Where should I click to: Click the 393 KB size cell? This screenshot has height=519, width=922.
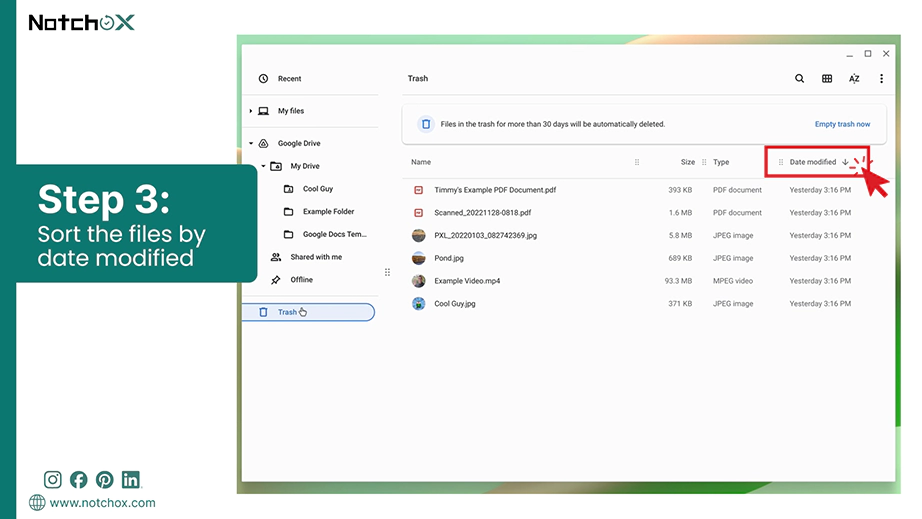point(680,190)
